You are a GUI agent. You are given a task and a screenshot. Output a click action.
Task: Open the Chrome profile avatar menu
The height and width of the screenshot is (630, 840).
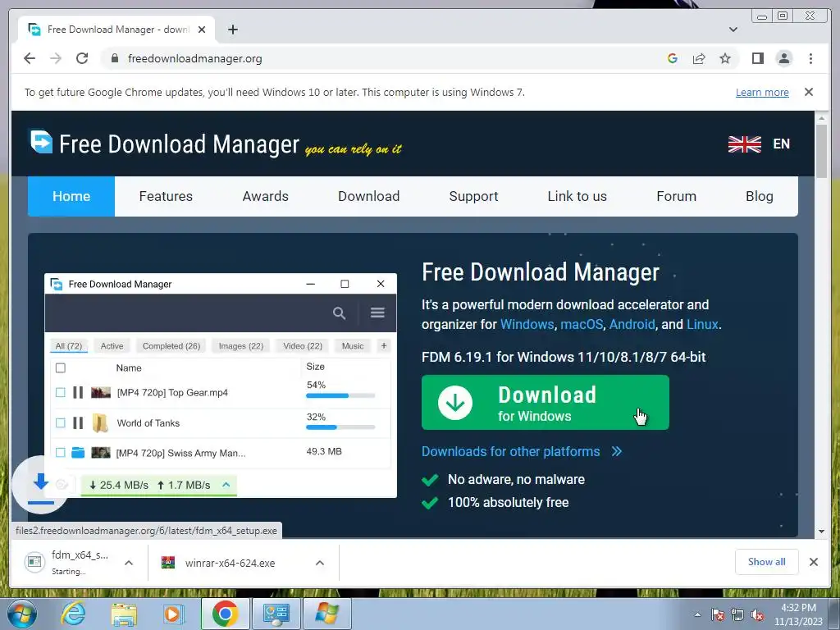tap(784, 58)
